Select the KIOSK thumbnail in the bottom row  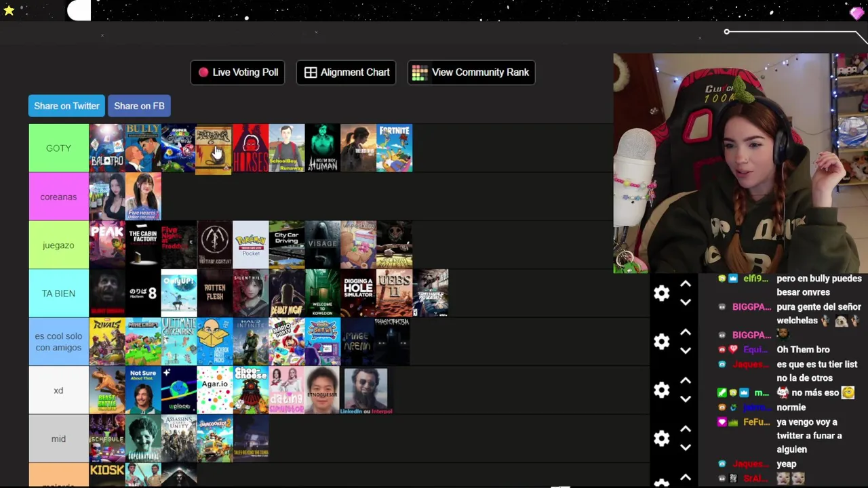tap(107, 474)
